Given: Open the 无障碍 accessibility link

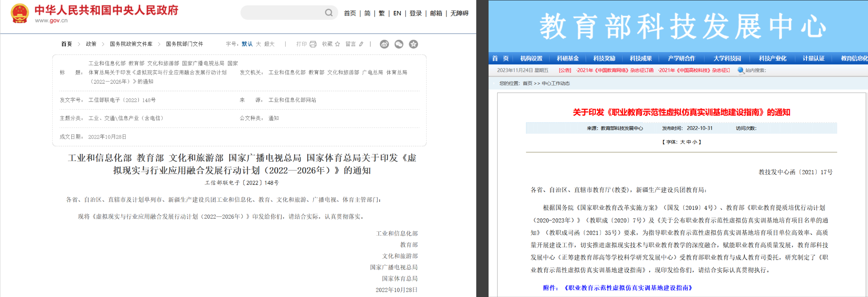Looking at the screenshot, I should coord(460,13).
